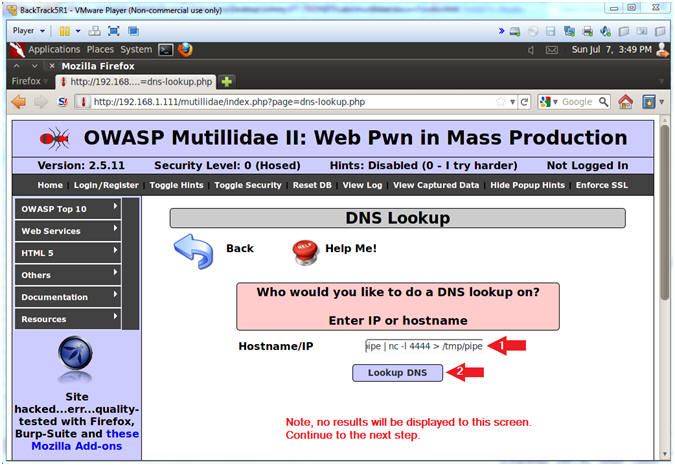Image resolution: width=675 pixels, height=466 pixels.
Task: Click the OWASP logo in the sidebar
Action: coord(75,354)
